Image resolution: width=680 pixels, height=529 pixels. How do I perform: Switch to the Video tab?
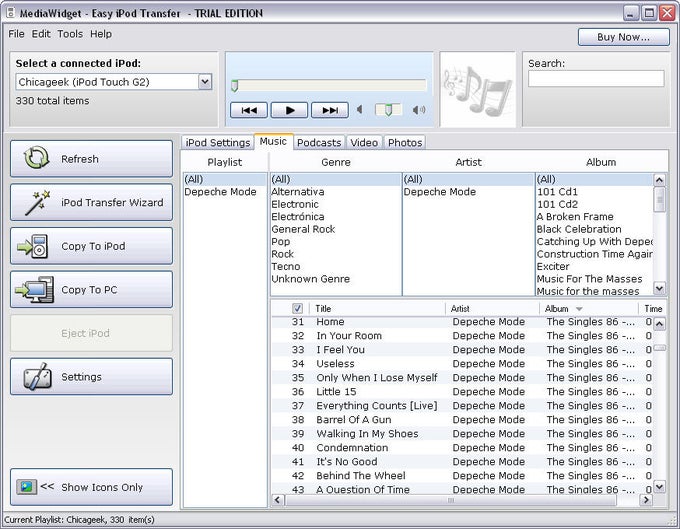(364, 143)
